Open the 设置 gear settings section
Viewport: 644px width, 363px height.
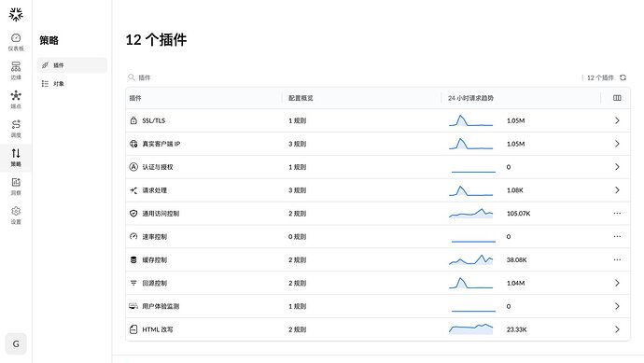tap(16, 216)
